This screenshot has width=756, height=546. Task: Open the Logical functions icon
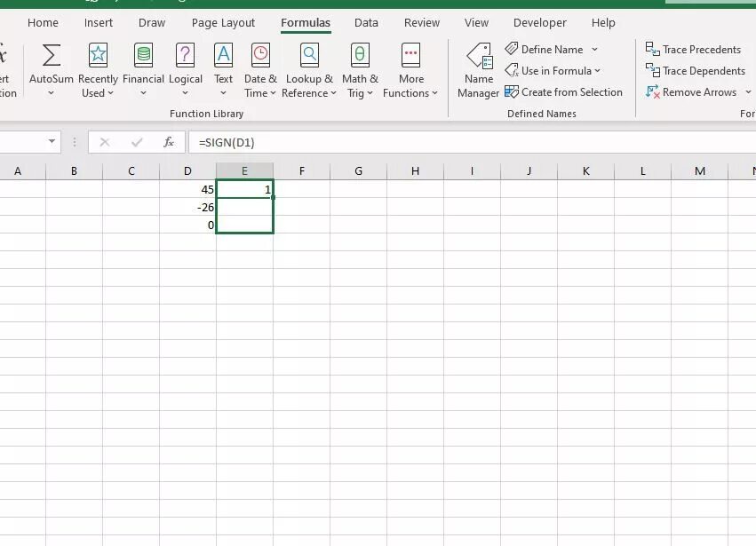185,55
